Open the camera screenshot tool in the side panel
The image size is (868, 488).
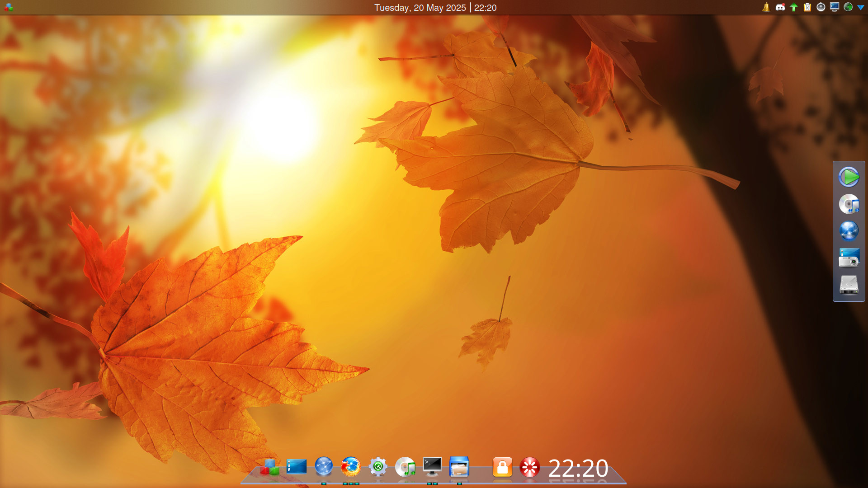849,258
